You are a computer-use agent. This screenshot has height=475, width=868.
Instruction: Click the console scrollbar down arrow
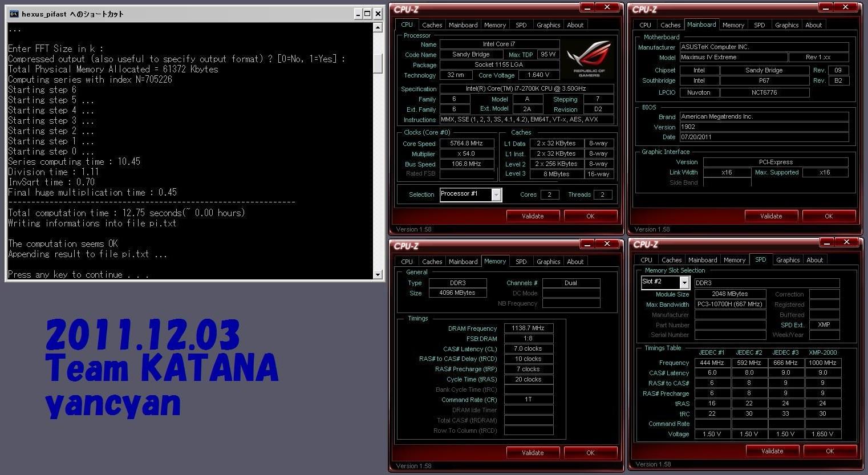(x=378, y=274)
